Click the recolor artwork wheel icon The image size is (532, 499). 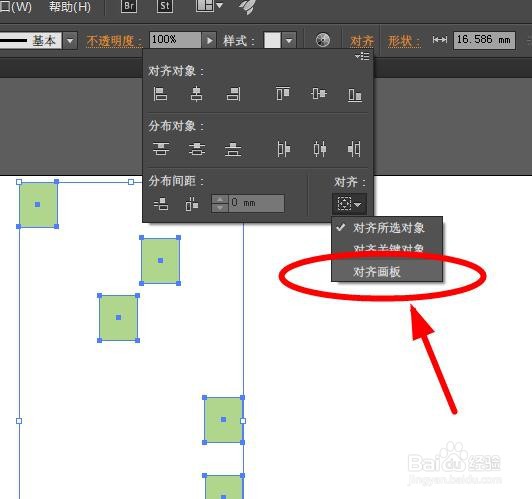(323, 40)
